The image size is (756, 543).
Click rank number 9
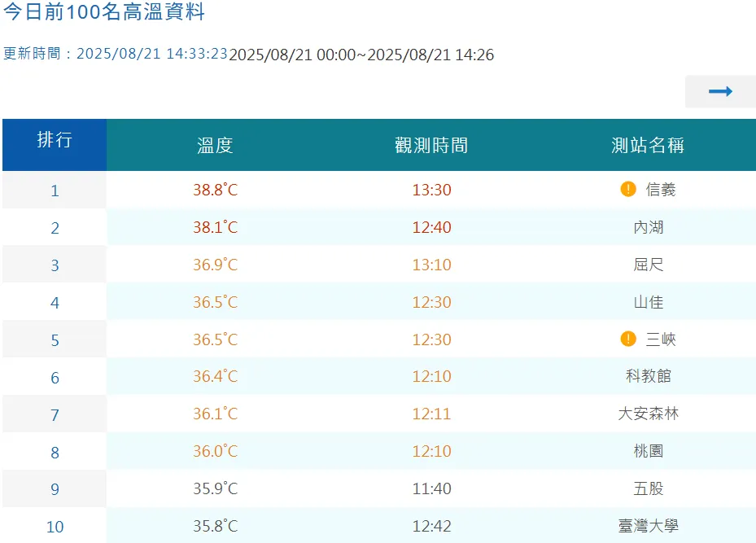pyautogui.click(x=55, y=489)
